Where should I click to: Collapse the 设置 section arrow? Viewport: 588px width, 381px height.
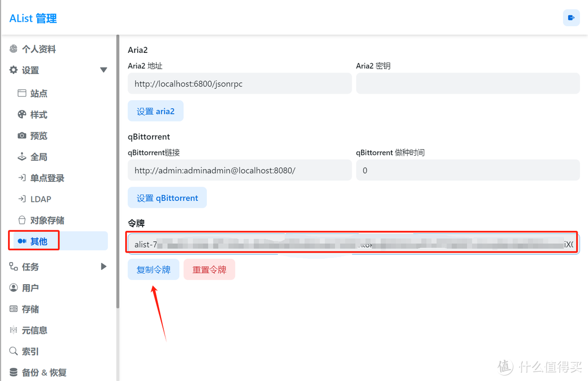coord(104,70)
